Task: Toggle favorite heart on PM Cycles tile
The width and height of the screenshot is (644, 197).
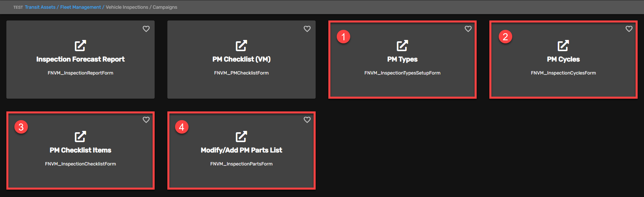Action: (x=629, y=29)
